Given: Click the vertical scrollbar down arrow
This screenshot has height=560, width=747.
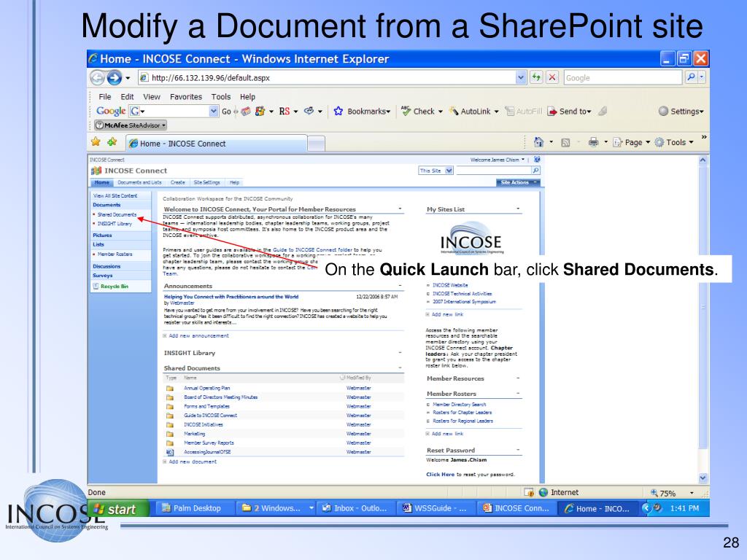Looking at the screenshot, I should (703, 478).
